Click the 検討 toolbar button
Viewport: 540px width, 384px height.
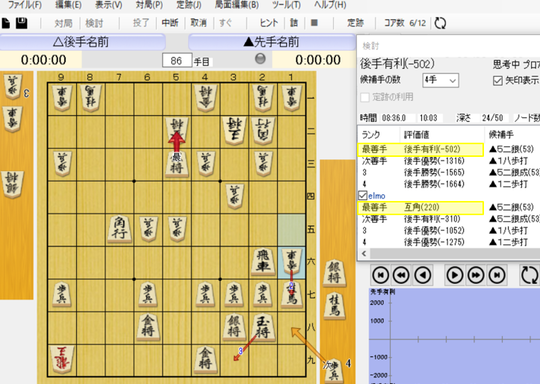[x=94, y=23]
